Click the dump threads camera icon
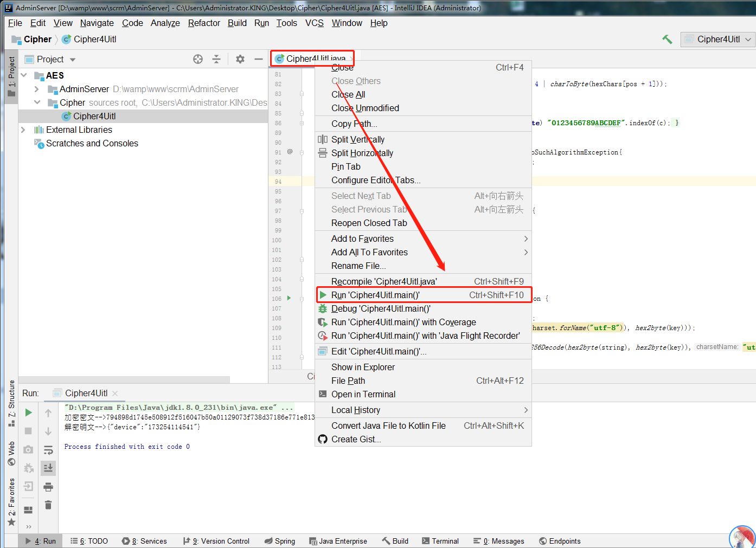This screenshot has height=548, width=756. pos(28,449)
